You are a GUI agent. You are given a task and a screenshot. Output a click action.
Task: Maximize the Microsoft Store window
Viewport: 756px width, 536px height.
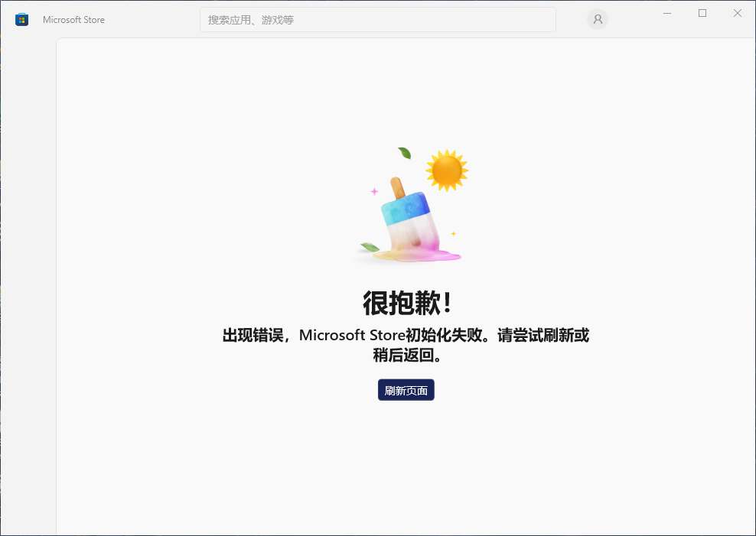click(702, 14)
